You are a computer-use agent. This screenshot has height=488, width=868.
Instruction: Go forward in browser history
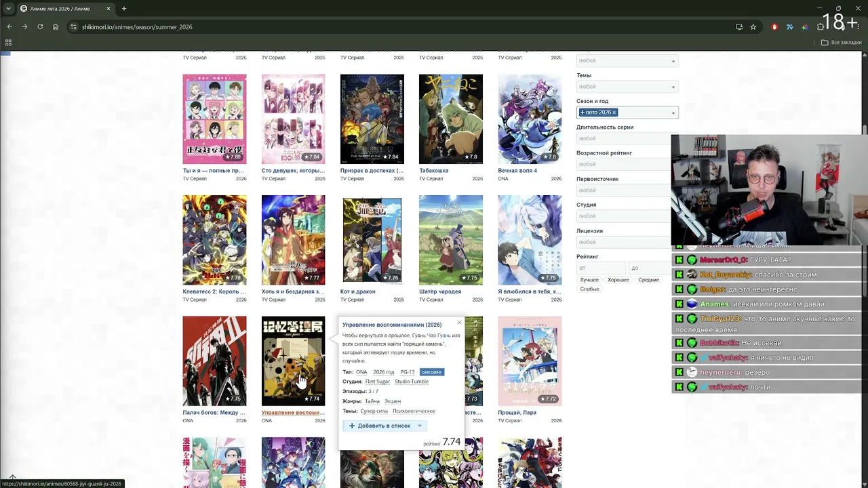(x=24, y=27)
